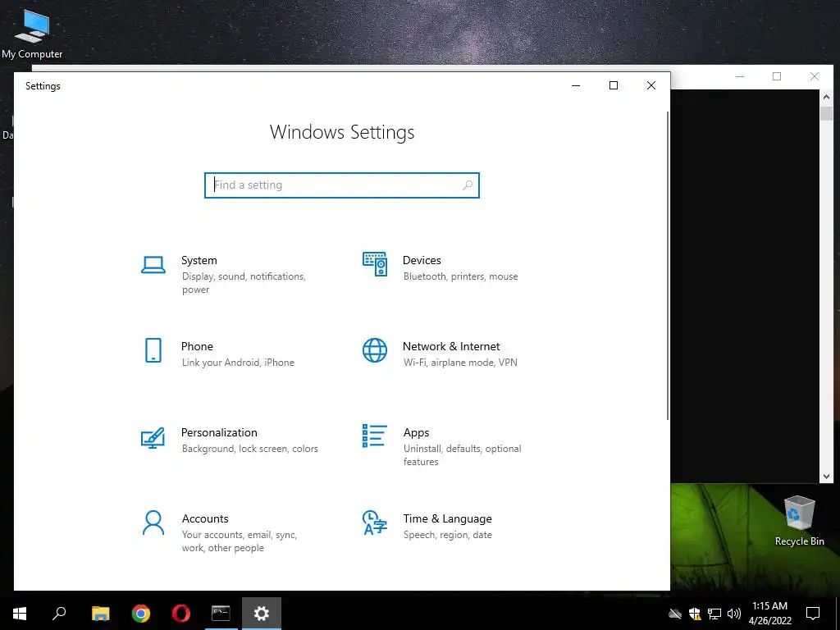Click the Accounts person icon
The image size is (840, 630).
153,523
